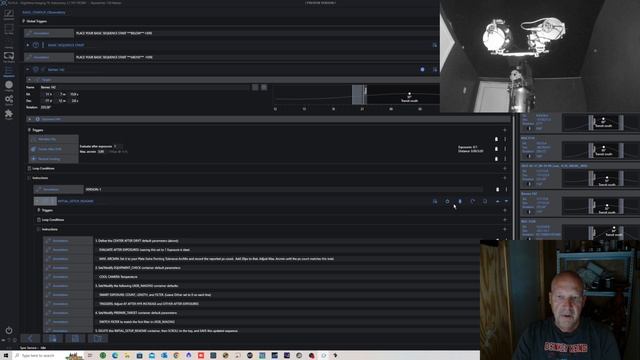Add a loop condition to Barnard 142
Image resolution: width=640 pixels, height=360 pixels.
[x=505, y=168]
